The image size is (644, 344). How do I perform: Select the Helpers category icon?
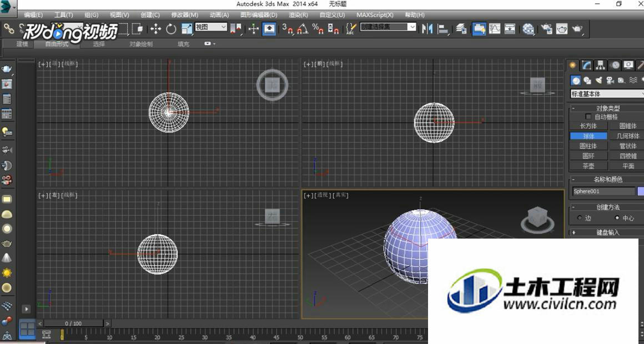click(x=621, y=80)
